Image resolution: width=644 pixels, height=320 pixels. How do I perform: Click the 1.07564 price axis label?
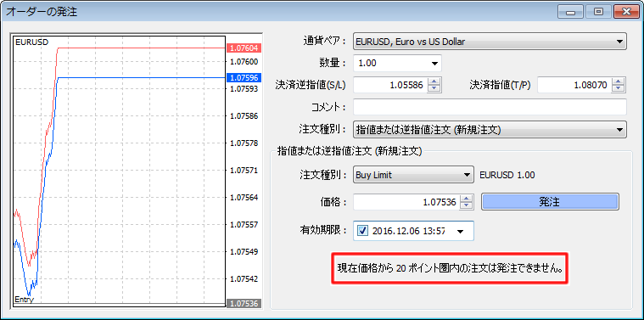click(244, 197)
